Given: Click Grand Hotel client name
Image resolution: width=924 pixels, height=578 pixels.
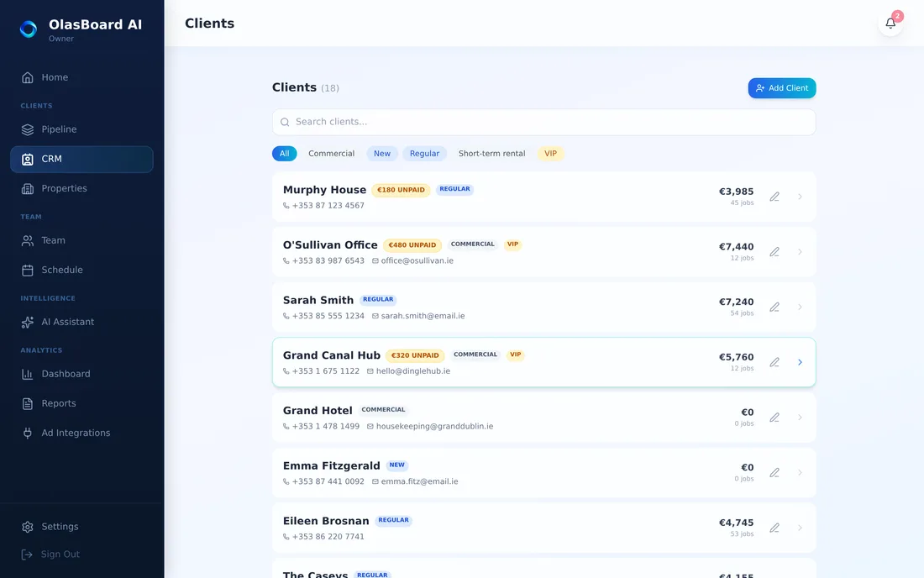Looking at the screenshot, I should tap(318, 411).
